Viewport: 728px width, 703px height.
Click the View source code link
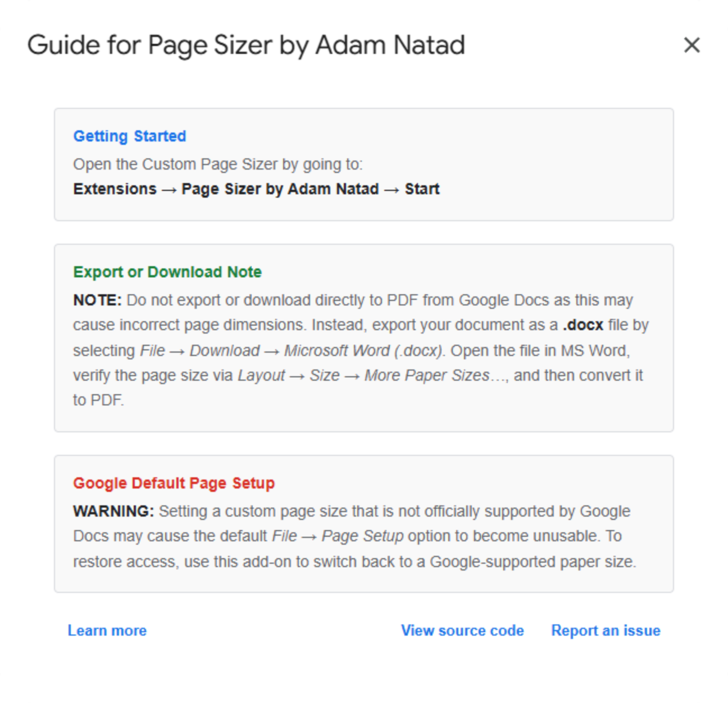[x=462, y=631]
